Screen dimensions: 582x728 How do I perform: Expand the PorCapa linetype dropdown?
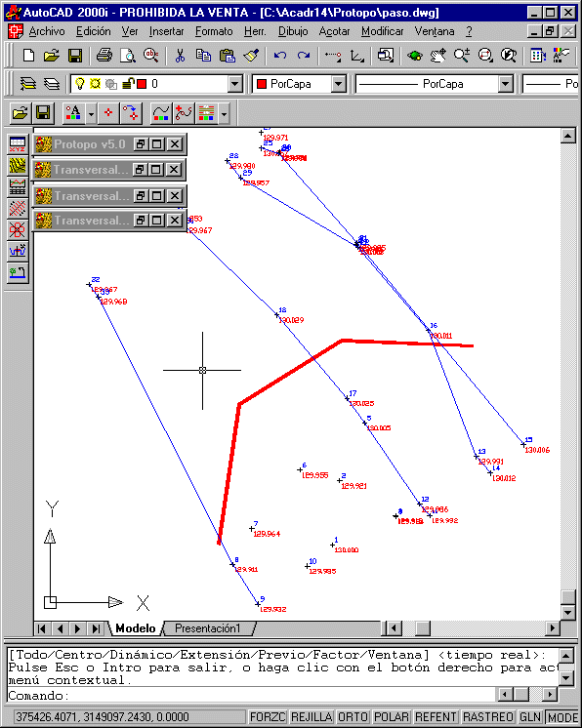point(506,84)
